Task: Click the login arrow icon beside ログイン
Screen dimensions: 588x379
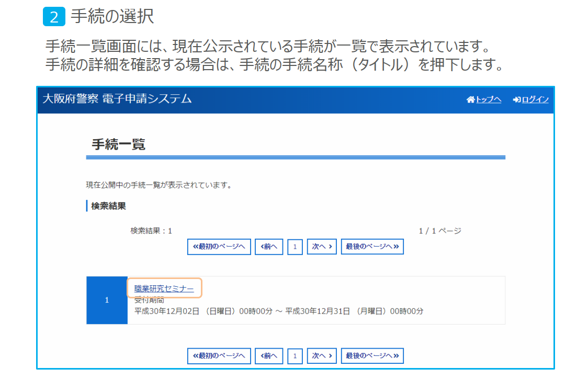Action: tap(516, 99)
